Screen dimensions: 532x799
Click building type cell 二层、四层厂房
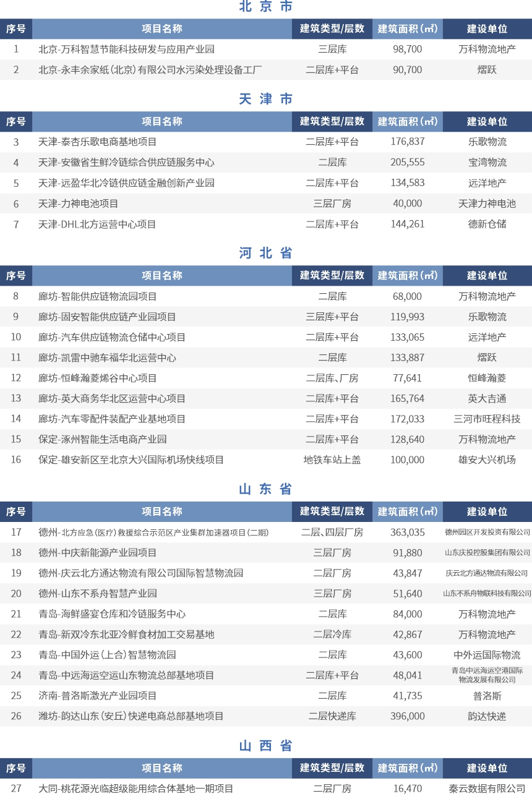(332, 532)
